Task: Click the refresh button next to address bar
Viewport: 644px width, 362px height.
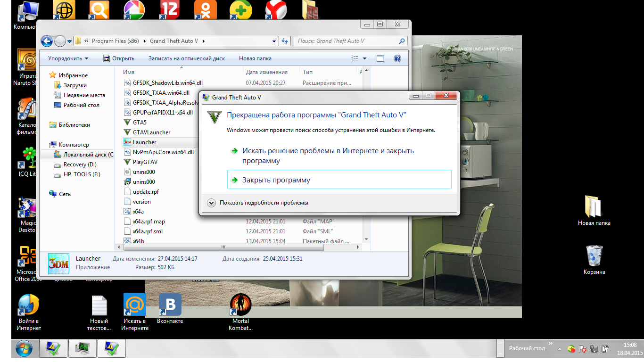Action: pos(285,41)
